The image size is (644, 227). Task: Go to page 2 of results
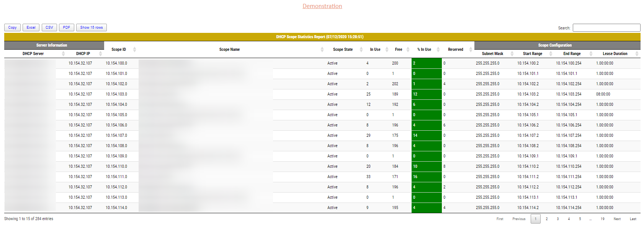pos(546,219)
